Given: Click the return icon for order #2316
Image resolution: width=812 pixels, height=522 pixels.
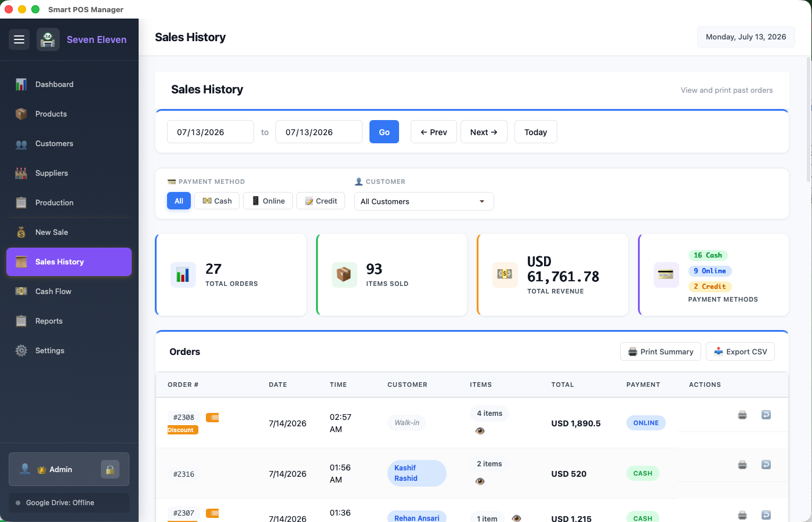Looking at the screenshot, I should pyautogui.click(x=766, y=465).
